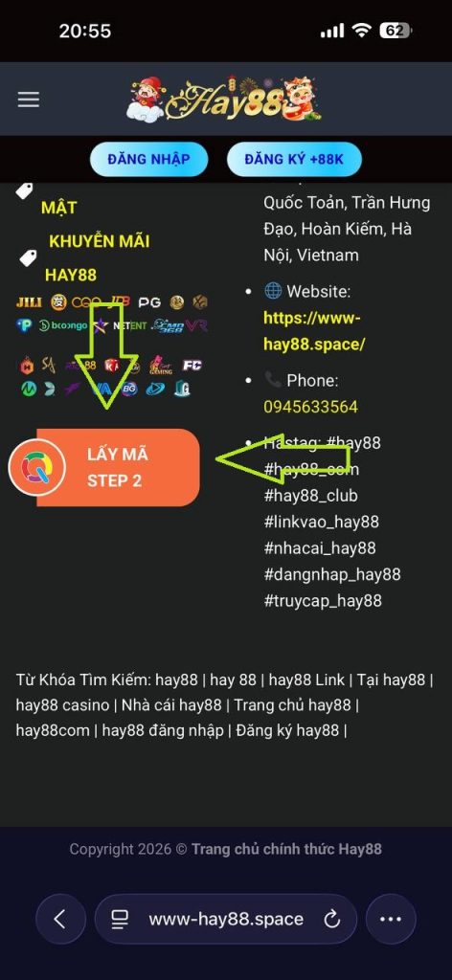Tap the ĐĂNG KÝ +88K button
The width and height of the screenshot is (452, 980).
pyautogui.click(x=294, y=159)
